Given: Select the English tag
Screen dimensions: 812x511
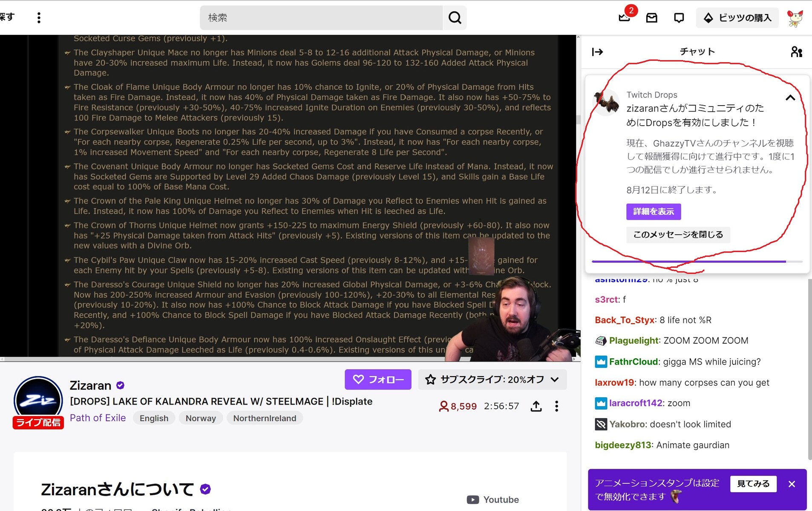Looking at the screenshot, I should click(154, 418).
